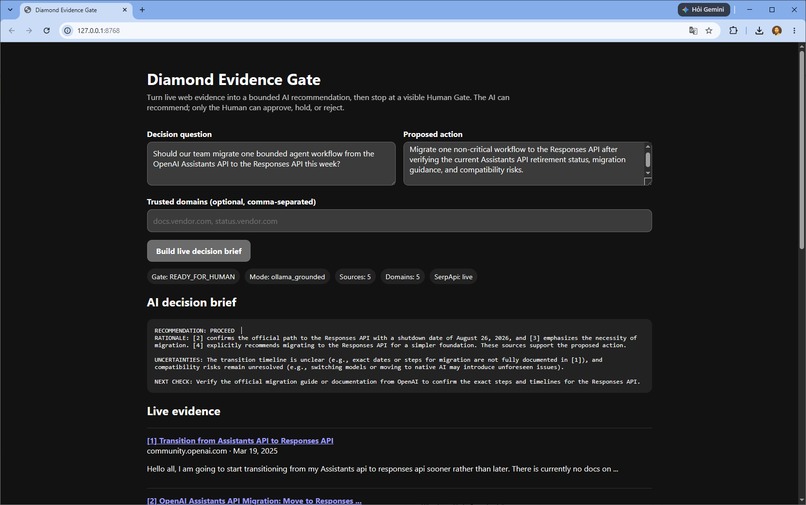Click the Proposed action textarea resize handle

[x=648, y=182]
